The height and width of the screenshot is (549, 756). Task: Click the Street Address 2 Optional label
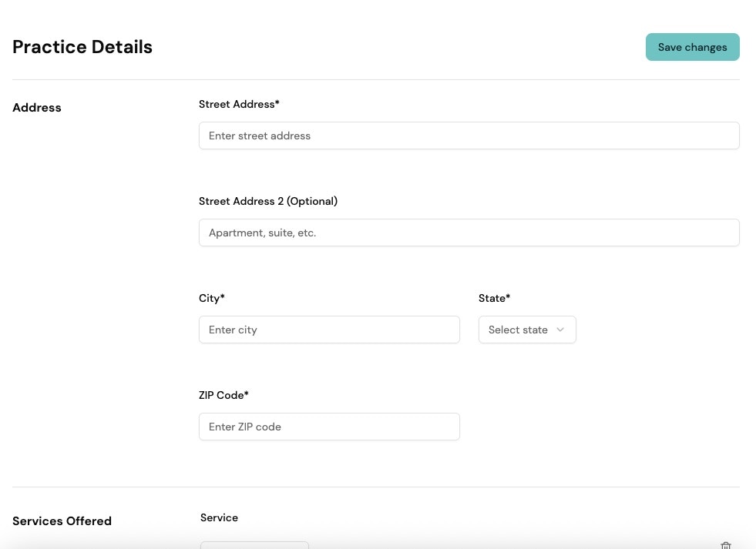coord(267,201)
